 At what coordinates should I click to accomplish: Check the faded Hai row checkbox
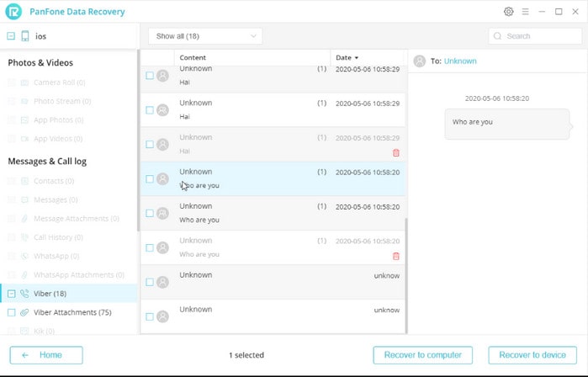point(150,145)
